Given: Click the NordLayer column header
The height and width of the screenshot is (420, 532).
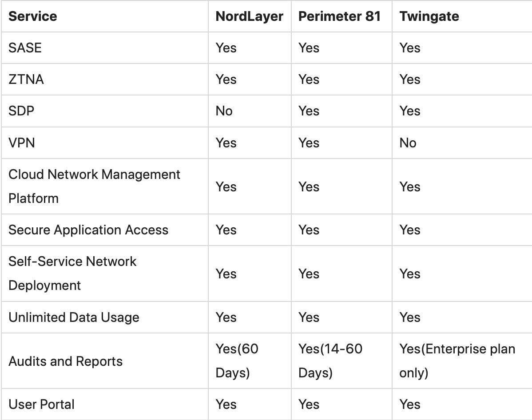Looking at the screenshot, I should (x=249, y=16).
